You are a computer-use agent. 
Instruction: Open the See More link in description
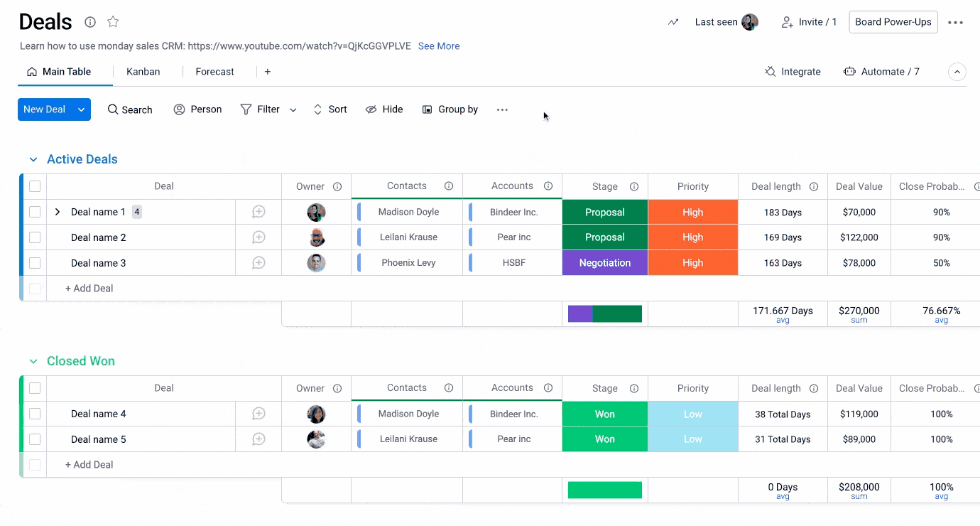click(x=438, y=45)
